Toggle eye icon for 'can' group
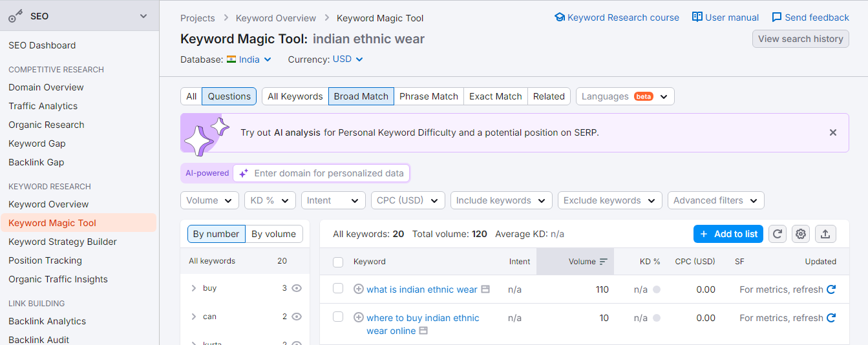This screenshot has height=345, width=868. [297, 317]
